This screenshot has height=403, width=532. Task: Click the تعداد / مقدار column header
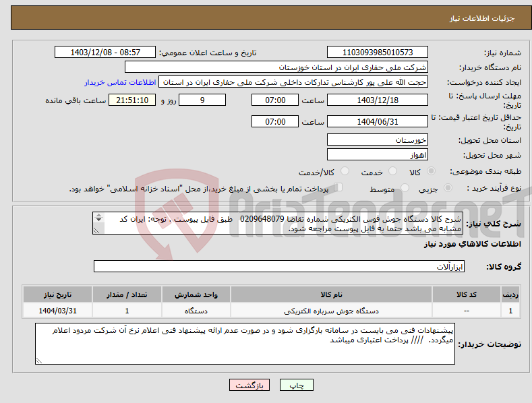(127, 294)
